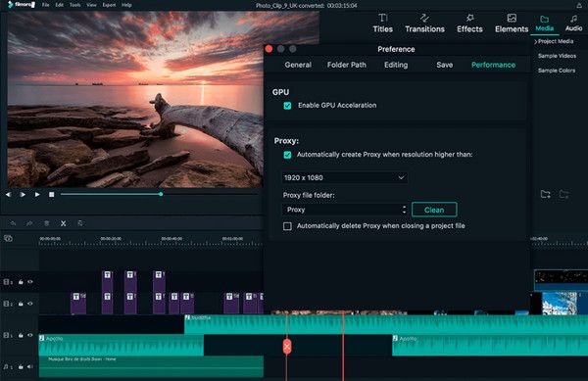Open the 1920 x 1080 resolution dropdown
The height and width of the screenshot is (381, 588).
[344, 177]
